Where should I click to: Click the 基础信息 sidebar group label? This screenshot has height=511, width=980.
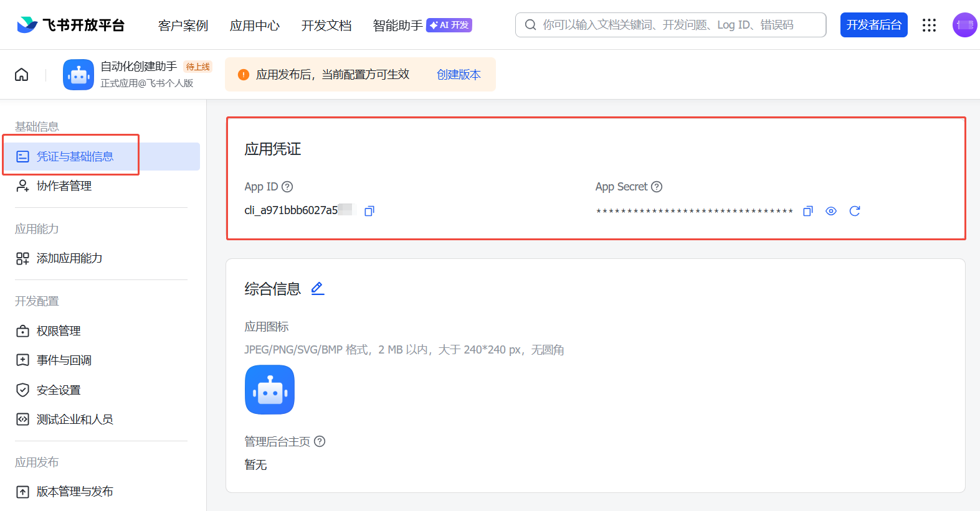click(37, 127)
